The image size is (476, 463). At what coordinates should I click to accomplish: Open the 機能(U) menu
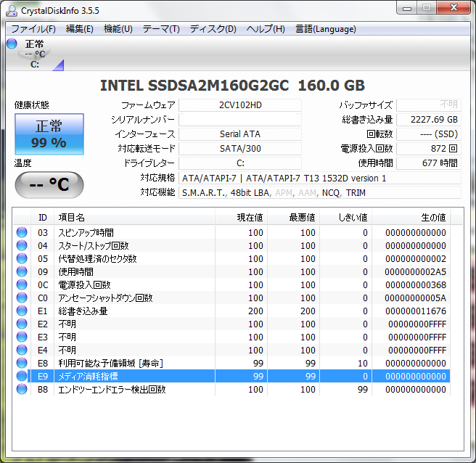click(x=118, y=29)
